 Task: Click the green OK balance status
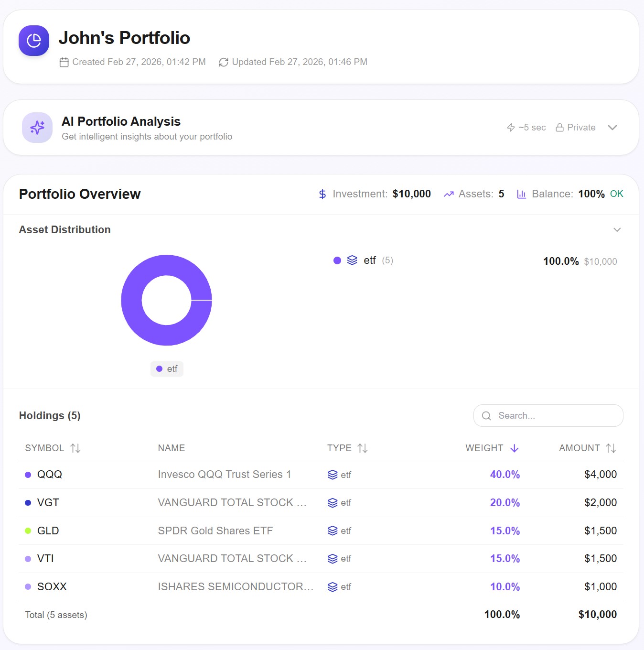(x=616, y=194)
